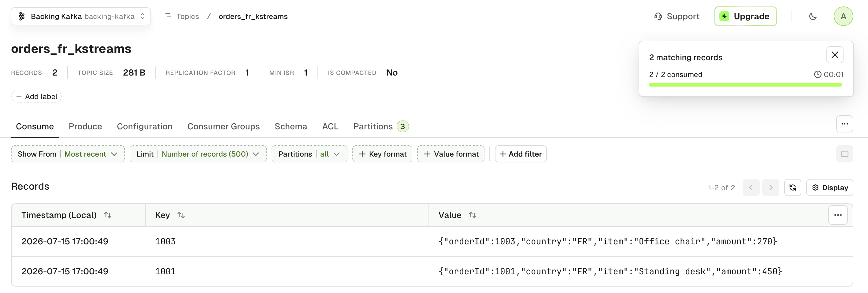The height and width of the screenshot is (293, 868).
Task: Open Support from the header
Action: click(x=677, y=16)
